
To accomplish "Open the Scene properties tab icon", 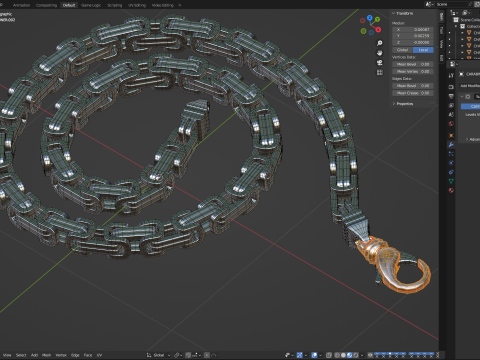I will tap(451, 115).
